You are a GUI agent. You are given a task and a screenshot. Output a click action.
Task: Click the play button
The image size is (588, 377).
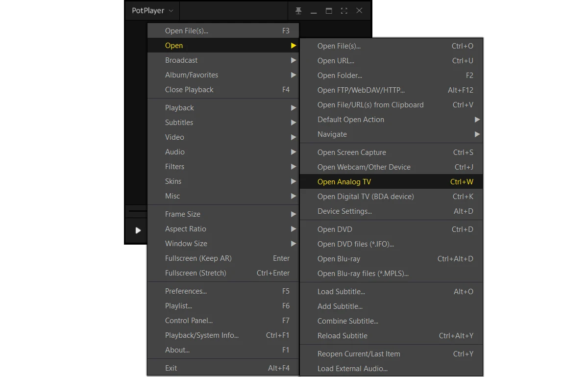coord(138,230)
